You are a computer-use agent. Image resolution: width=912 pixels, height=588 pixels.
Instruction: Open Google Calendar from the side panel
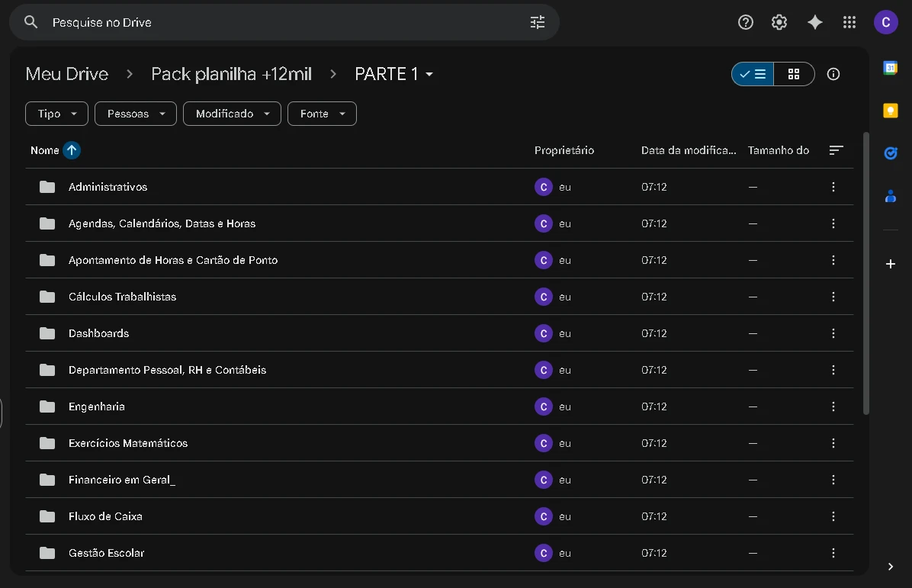click(890, 68)
